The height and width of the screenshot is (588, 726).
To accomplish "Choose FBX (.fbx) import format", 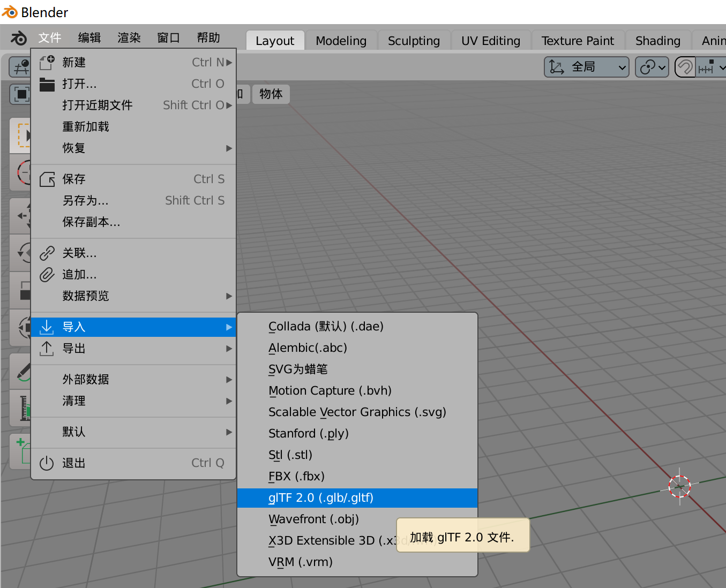I will [x=295, y=476].
